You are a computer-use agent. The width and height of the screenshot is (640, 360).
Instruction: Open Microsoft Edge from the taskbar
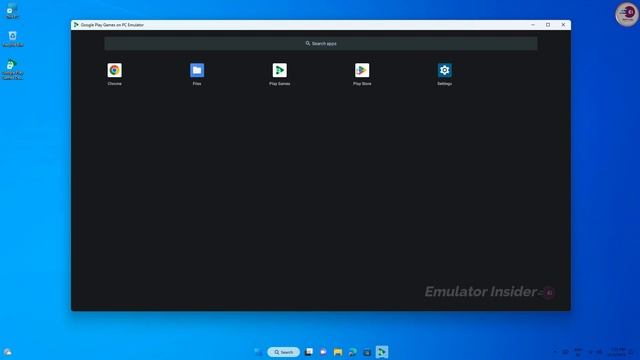(x=353, y=352)
